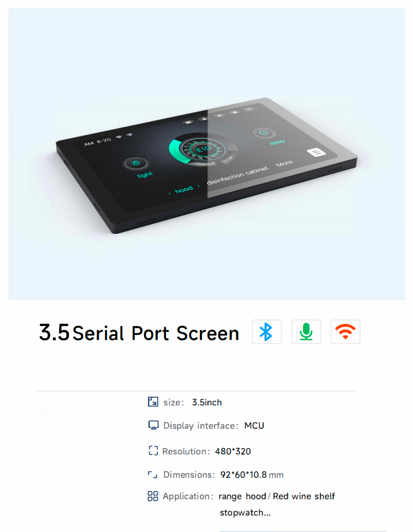413x532 pixels.
Task: Click the orange Wi-Fi icon badge
Action: [345, 332]
